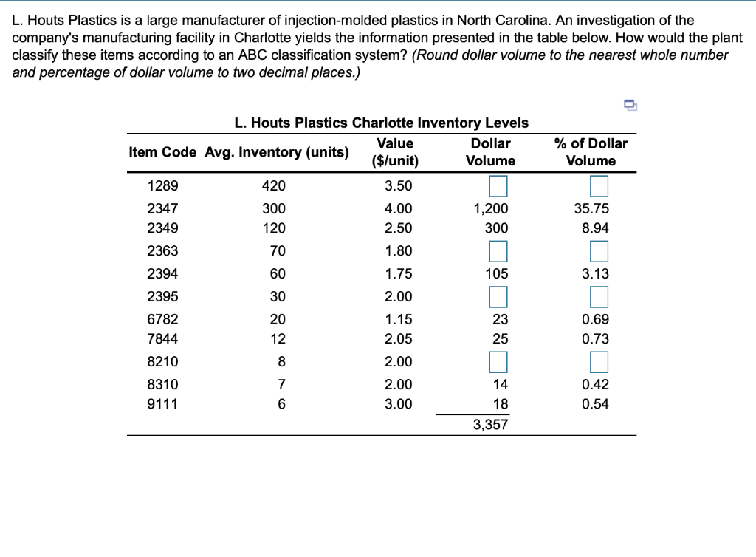The width and height of the screenshot is (756, 557).
Task: Activate Dollar Volume field for item 8210
Action: tap(498, 362)
